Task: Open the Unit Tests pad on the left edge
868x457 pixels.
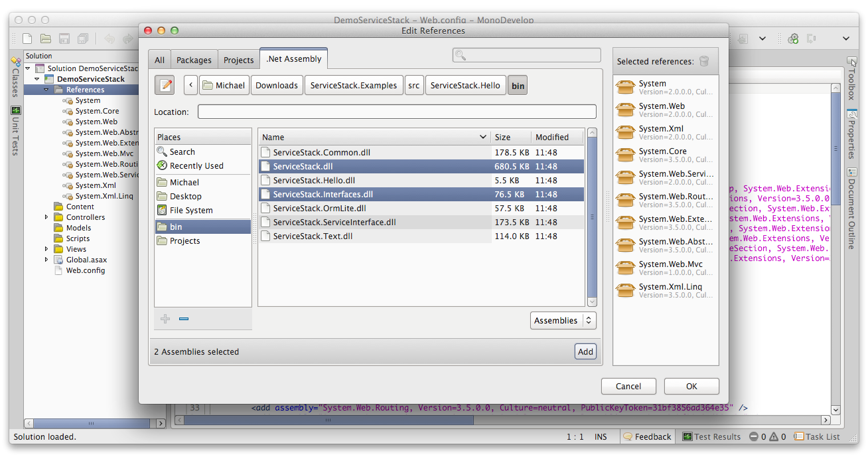Action: [x=15, y=130]
